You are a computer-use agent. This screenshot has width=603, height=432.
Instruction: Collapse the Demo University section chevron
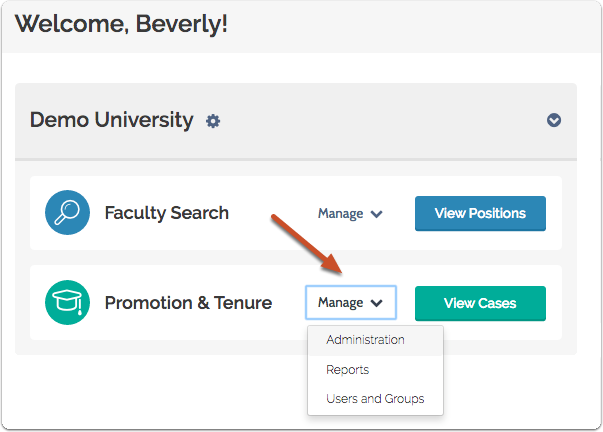554,121
